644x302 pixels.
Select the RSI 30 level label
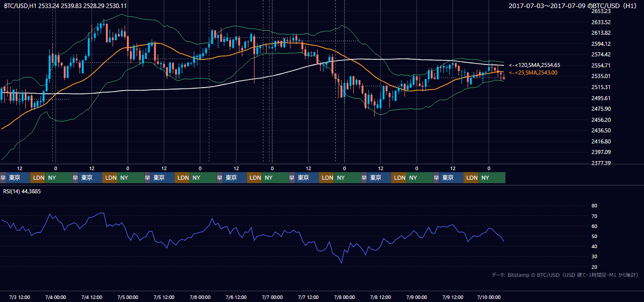(x=594, y=257)
